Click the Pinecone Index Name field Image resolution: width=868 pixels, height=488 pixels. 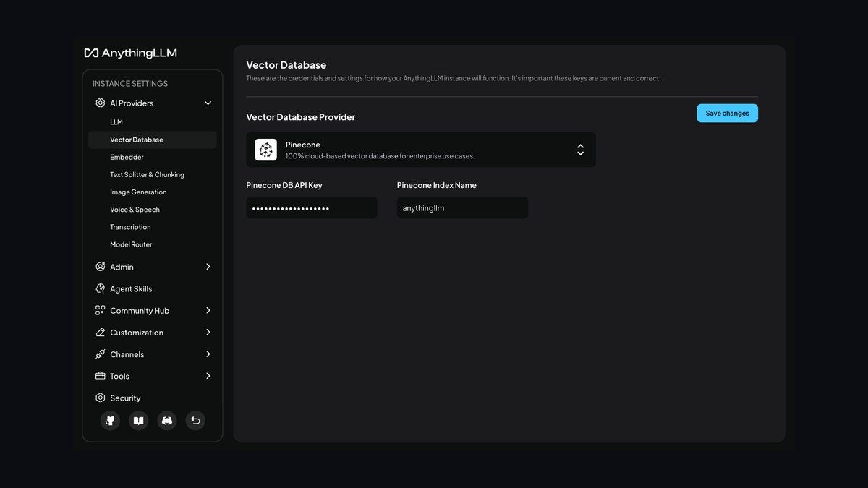coord(462,207)
